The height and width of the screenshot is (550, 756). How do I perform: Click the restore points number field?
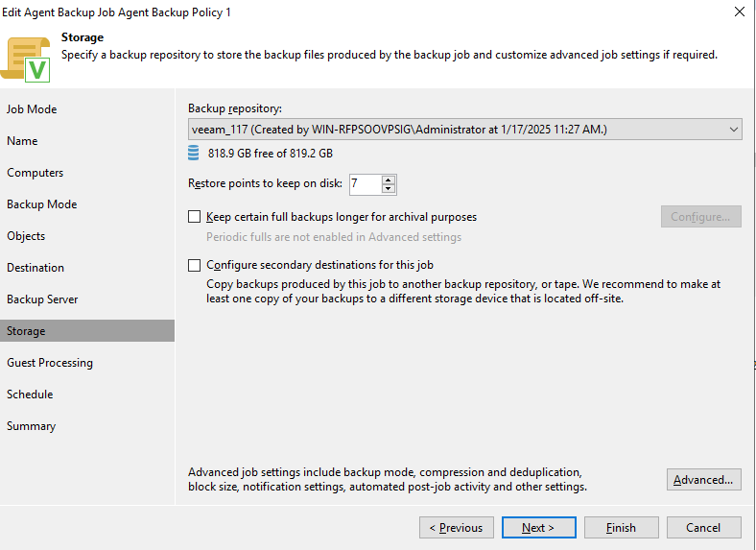pos(365,184)
